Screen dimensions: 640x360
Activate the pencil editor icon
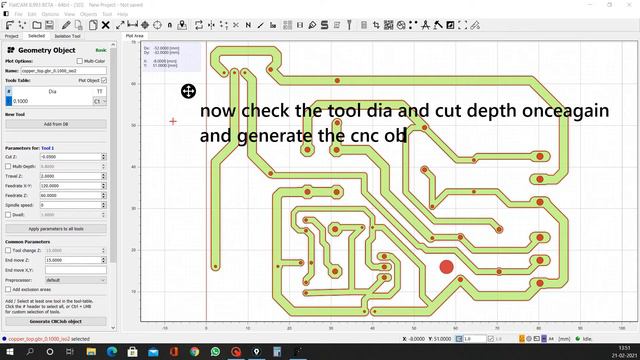point(66,25)
